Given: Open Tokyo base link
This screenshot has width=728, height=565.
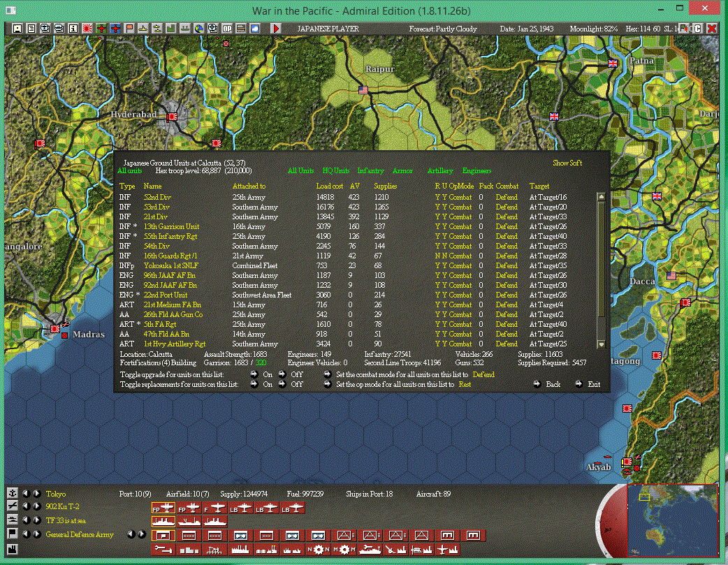Looking at the screenshot, I should coord(56,494).
